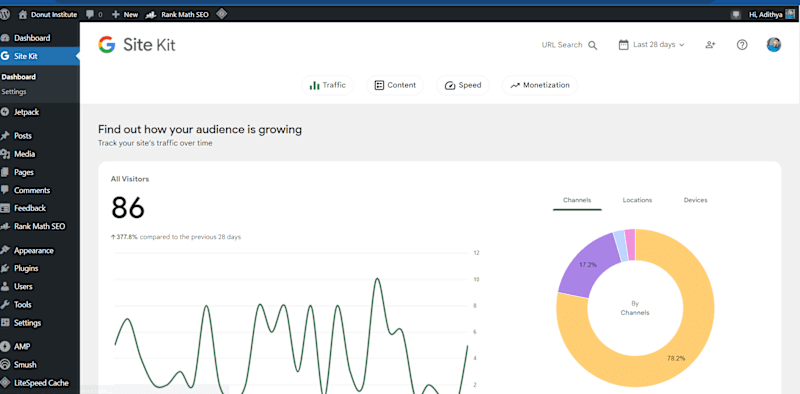Open the comments bubble in admin bar
800x394 pixels.
[94, 14]
